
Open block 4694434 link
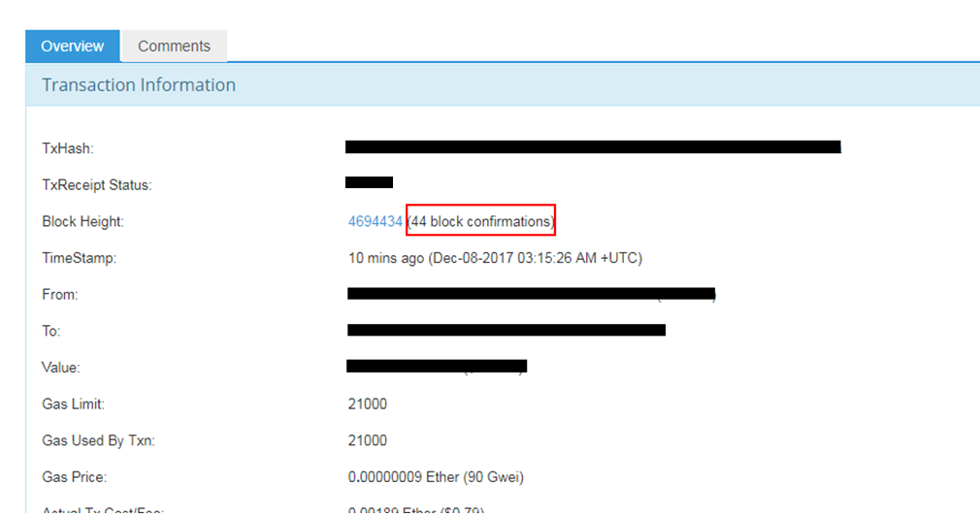coord(375,221)
